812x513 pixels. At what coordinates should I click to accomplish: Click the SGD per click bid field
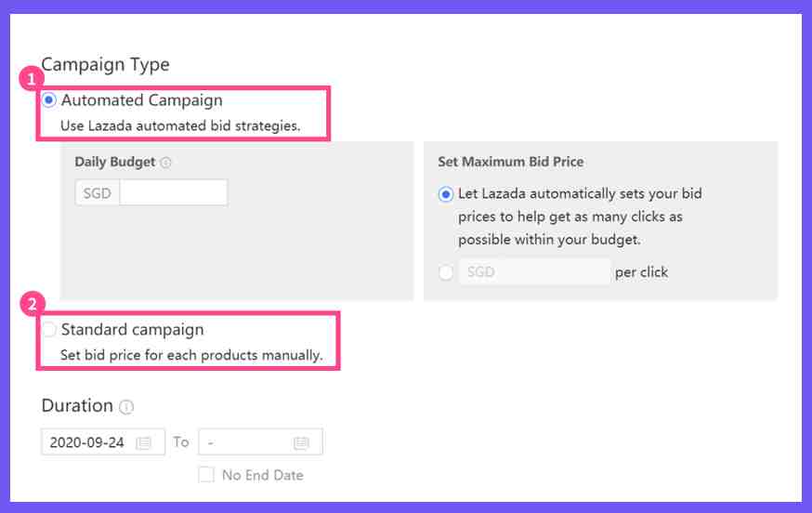click(535, 272)
